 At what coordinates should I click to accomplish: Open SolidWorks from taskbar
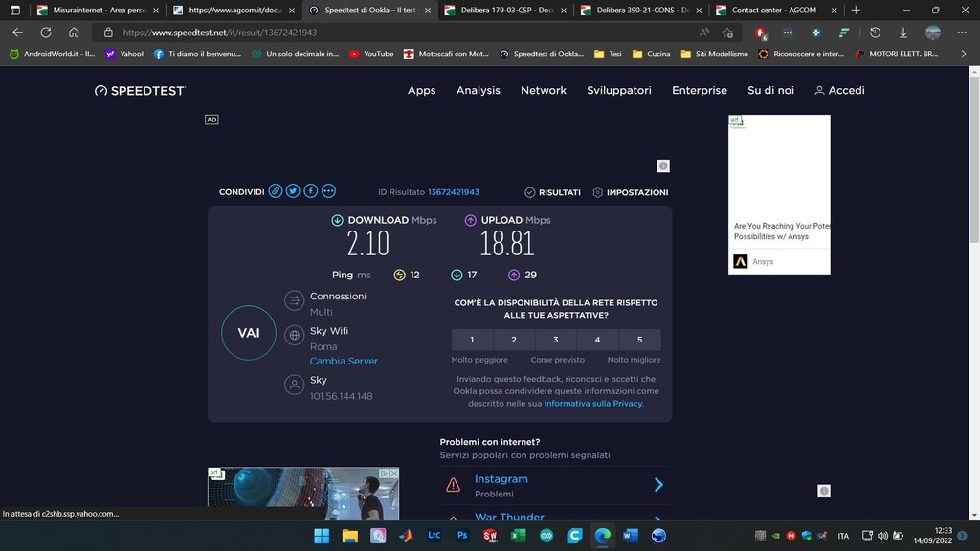(490, 536)
